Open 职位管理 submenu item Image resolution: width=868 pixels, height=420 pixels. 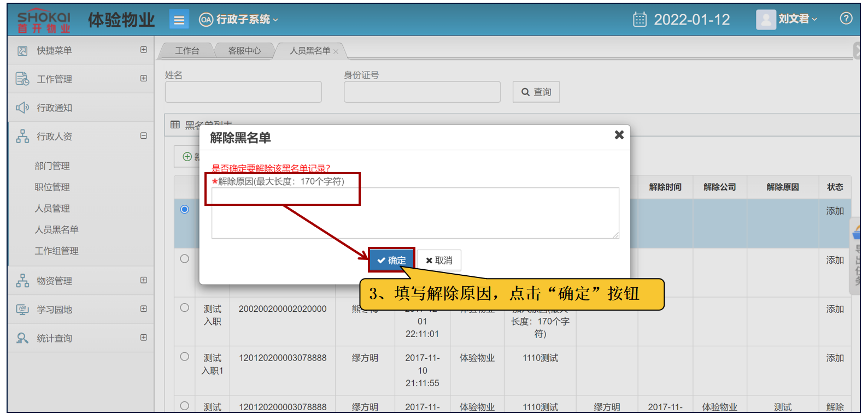52,187
